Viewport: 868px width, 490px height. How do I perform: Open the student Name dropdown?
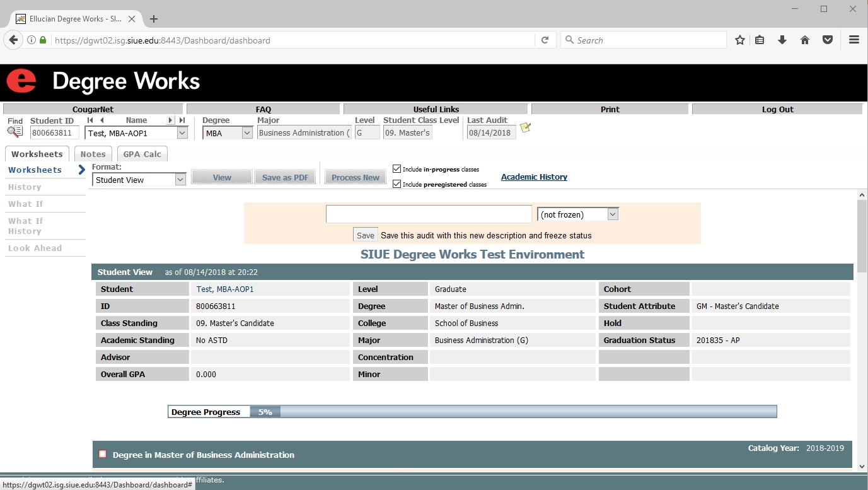pyautogui.click(x=182, y=133)
